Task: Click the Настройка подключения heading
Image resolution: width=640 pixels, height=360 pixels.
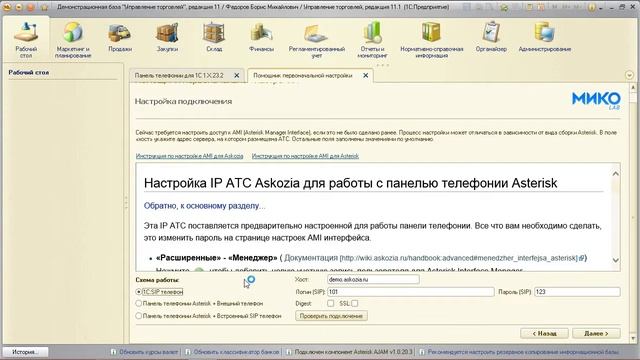Action: tap(183, 101)
